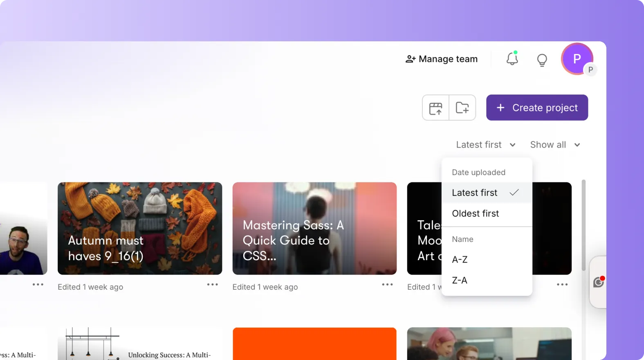Sort projects by name Z-A
This screenshot has width=644, height=360.
click(x=460, y=281)
